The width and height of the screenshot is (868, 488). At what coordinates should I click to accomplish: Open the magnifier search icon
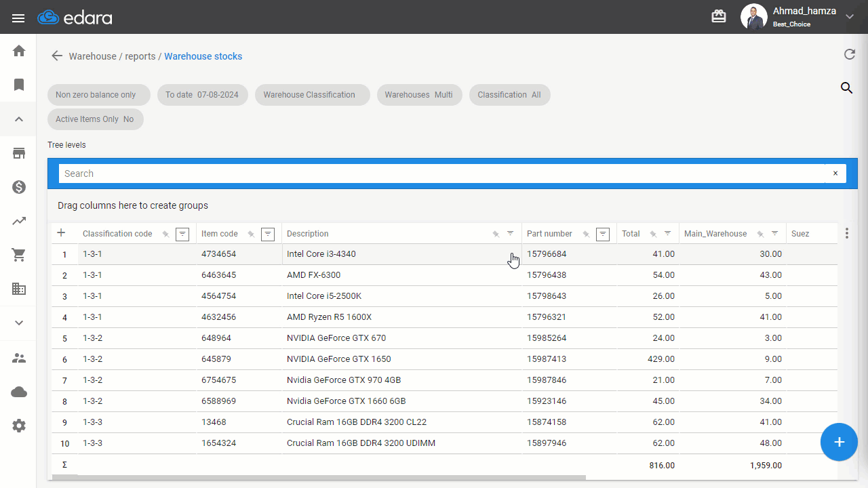pyautogui.click(x=846, y=88)
